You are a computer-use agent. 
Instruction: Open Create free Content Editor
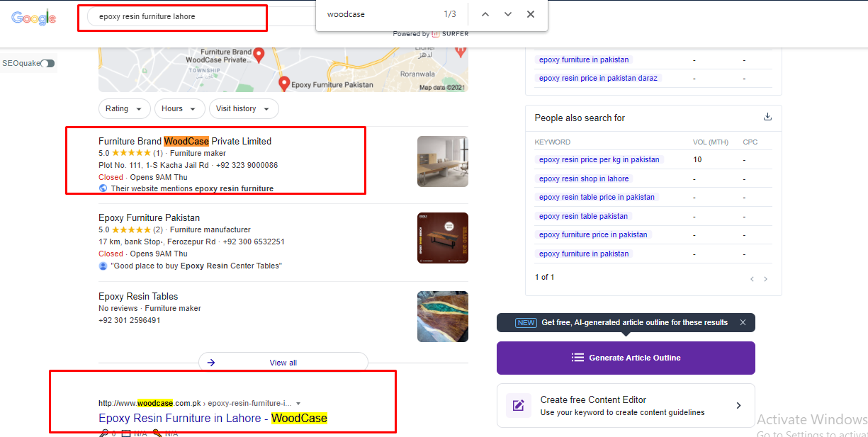tap(626, 405)
